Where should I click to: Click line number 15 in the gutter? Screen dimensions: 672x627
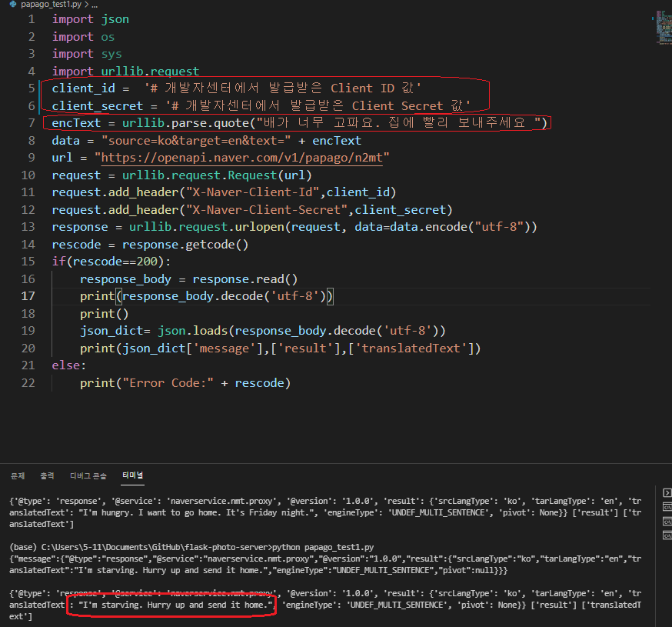coord(28,262)
